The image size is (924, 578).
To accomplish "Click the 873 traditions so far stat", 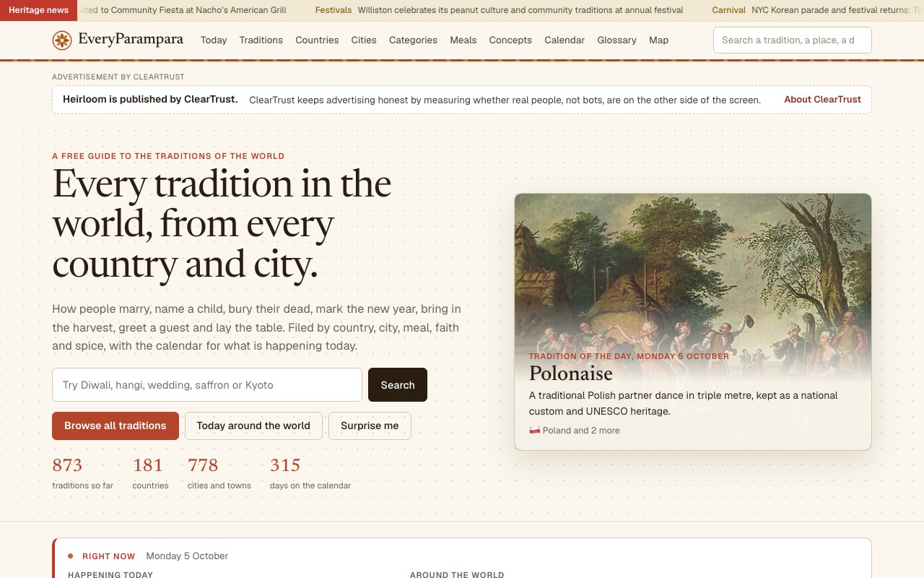I will (x=83, y=473).
